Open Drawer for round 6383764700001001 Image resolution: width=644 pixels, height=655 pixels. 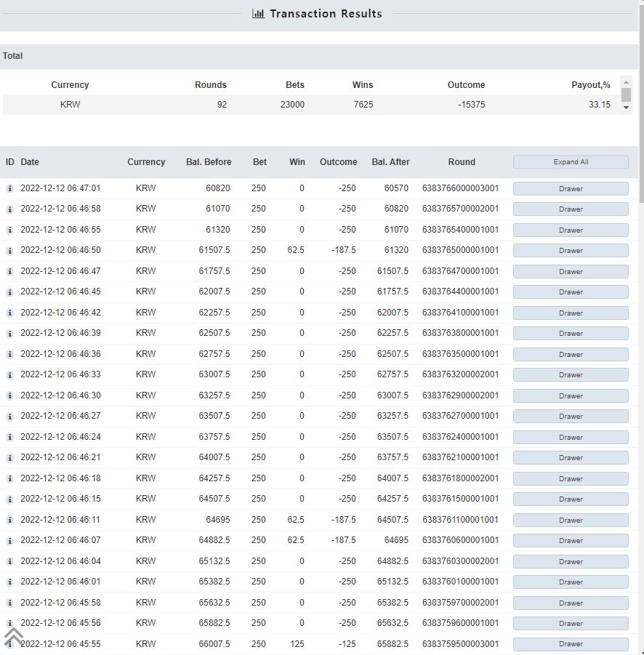tap(571, 272)
